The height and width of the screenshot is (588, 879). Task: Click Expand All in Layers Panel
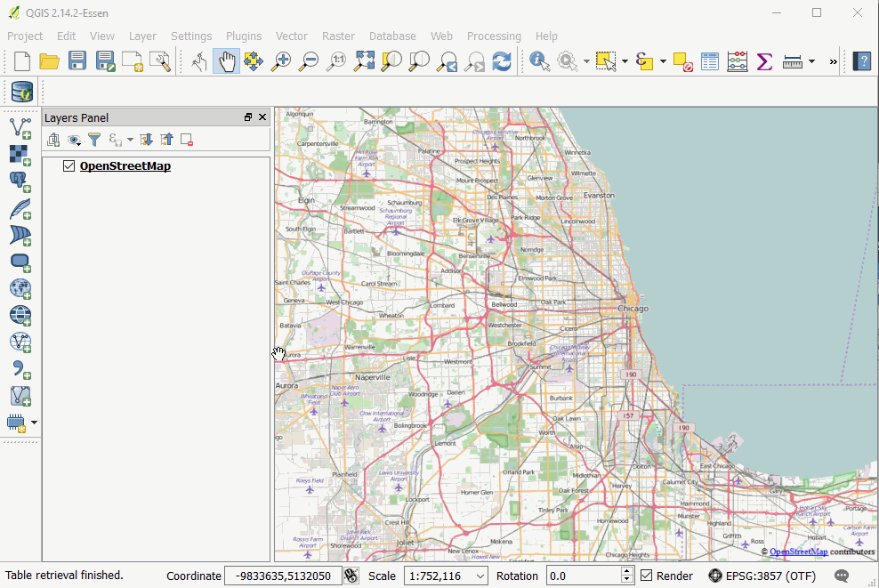pos(146,140)
